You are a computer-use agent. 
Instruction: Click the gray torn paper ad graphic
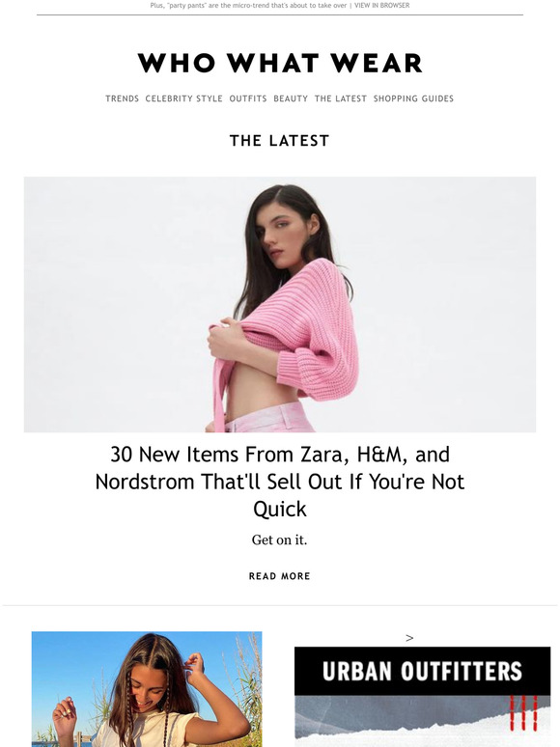click(422, 721)
